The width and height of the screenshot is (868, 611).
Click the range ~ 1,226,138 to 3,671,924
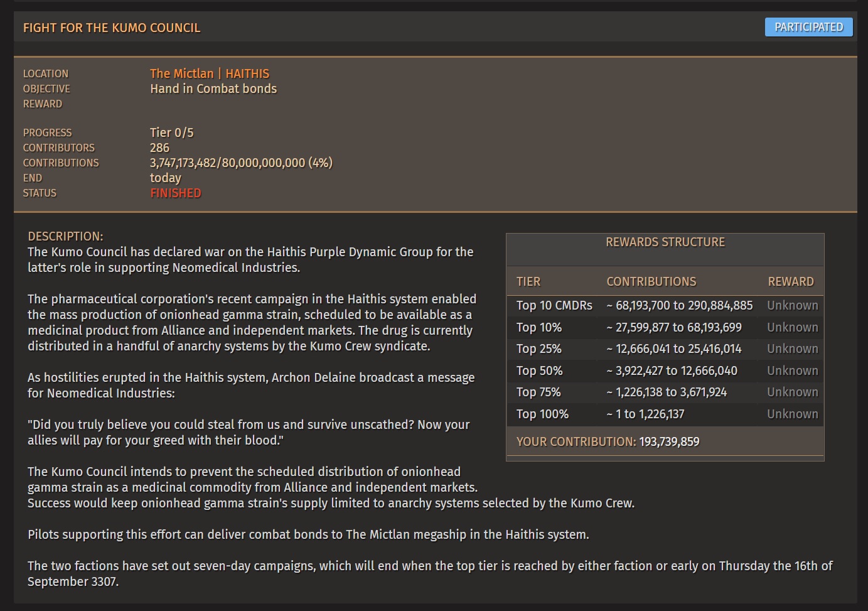pos(667,392)
